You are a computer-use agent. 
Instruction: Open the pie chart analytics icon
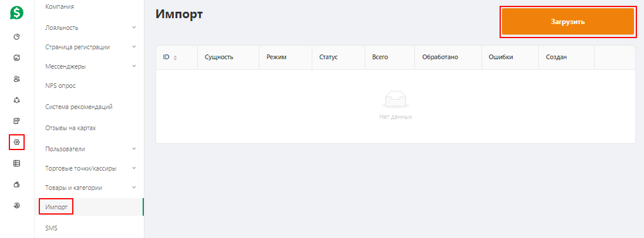(x=17, y=37)
